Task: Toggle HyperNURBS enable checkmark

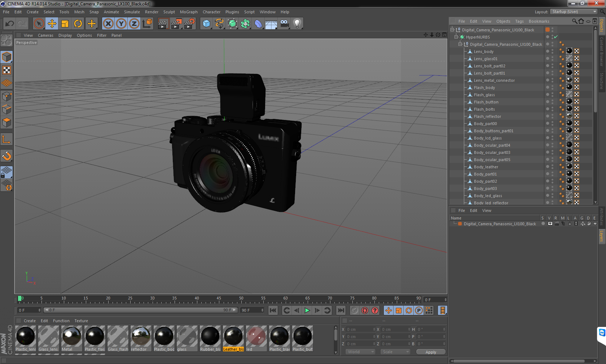Action: tap(556, 37)
